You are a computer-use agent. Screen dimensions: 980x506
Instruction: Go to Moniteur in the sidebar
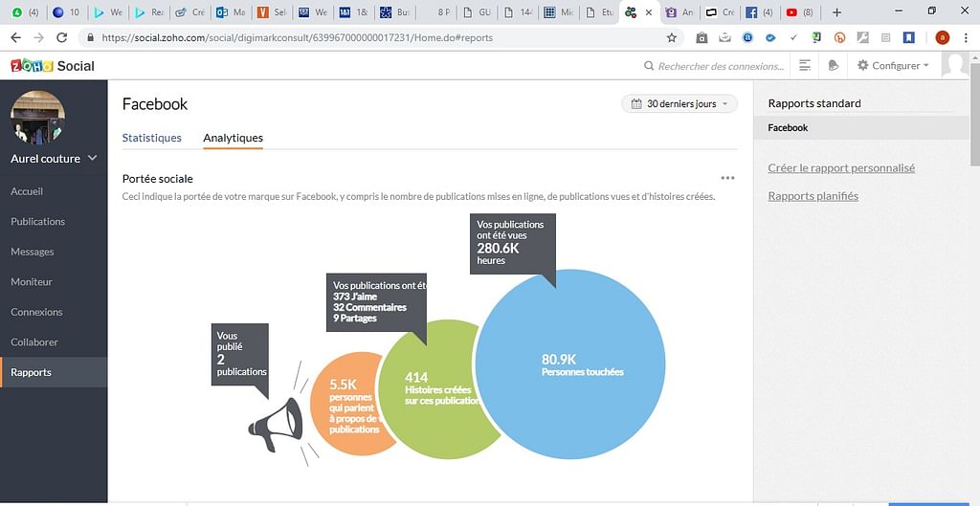[32, 282]
